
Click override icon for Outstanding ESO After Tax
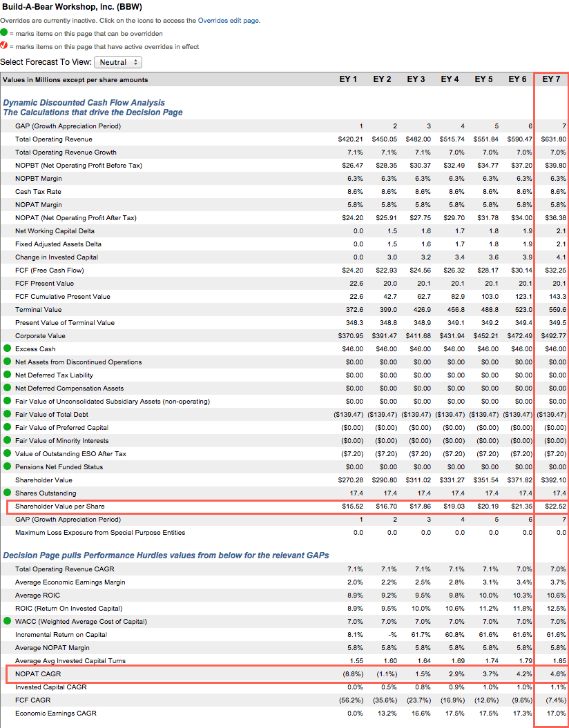click(x=7, y=453)
